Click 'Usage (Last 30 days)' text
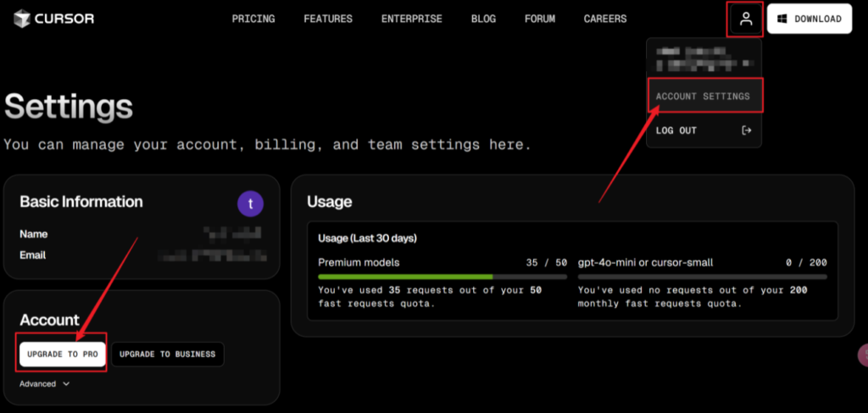 [x=368, y=238]
